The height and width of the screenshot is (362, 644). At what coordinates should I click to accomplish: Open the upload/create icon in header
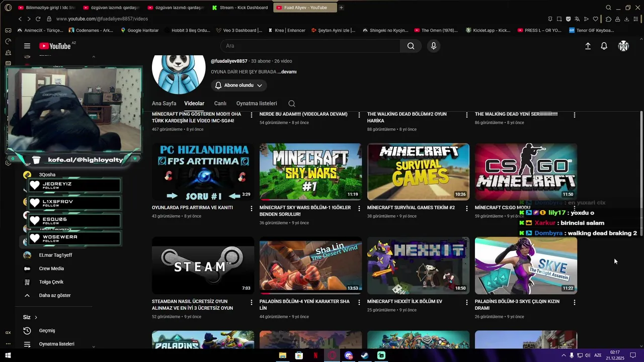pos(588,46)
